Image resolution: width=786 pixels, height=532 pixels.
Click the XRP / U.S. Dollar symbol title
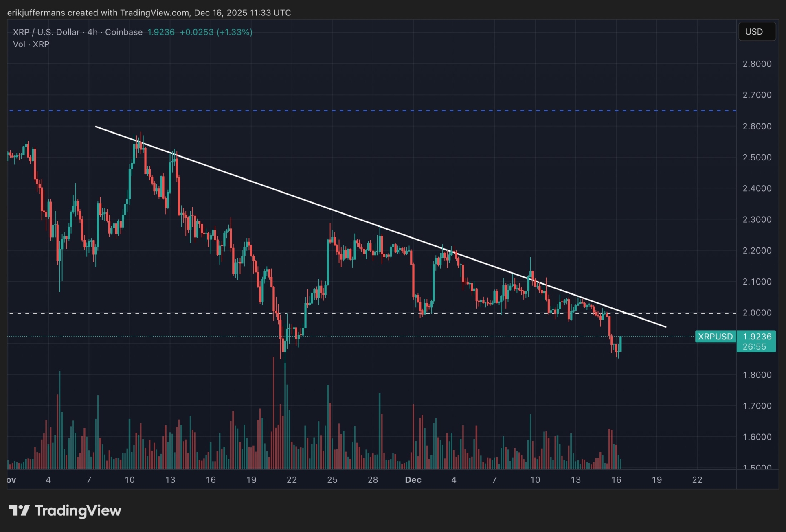point(46,32)
